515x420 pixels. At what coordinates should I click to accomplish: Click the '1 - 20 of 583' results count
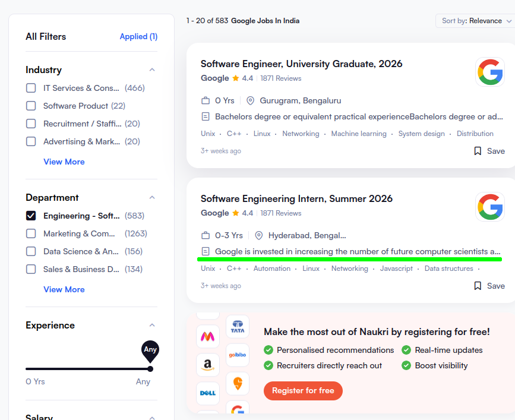tap(207, 21)
